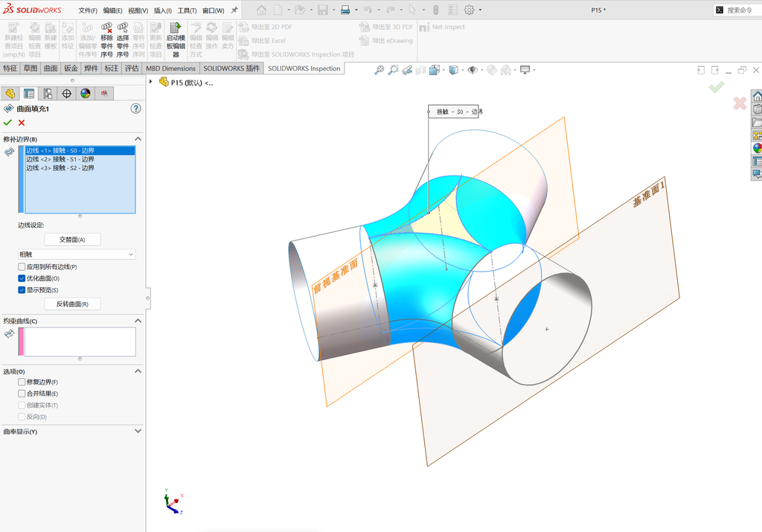Switch to the 曲面 (Surfaces) tab
Image resolution: width=762 pixels, height=532 pixels.
point(51,68)
